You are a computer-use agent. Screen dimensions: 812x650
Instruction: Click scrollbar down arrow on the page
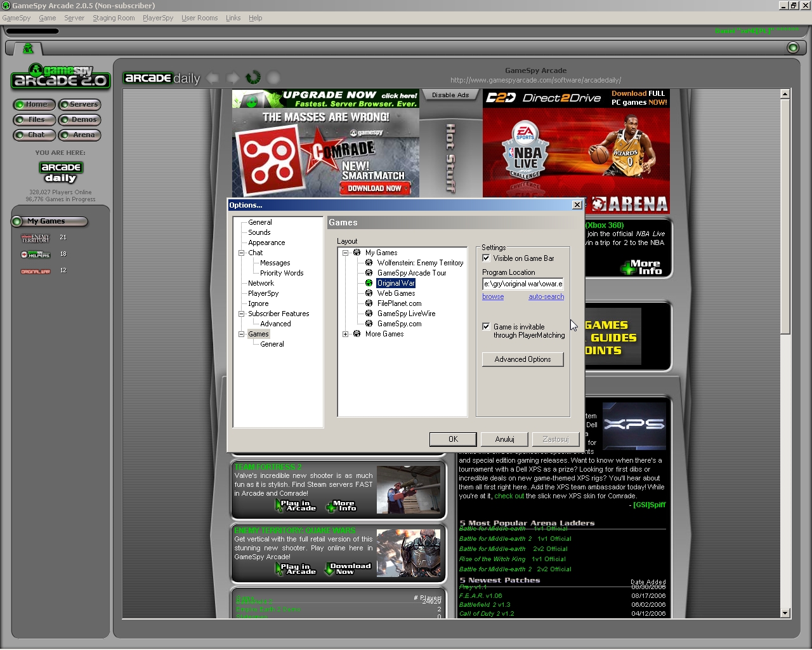(x=785, y=613)
